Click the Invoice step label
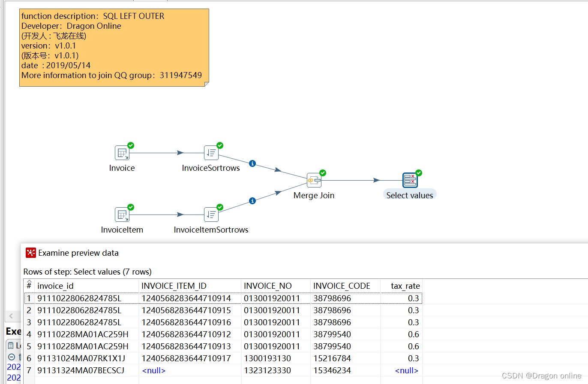The height and width of the screenshot is (384, 588). point(122,168)
